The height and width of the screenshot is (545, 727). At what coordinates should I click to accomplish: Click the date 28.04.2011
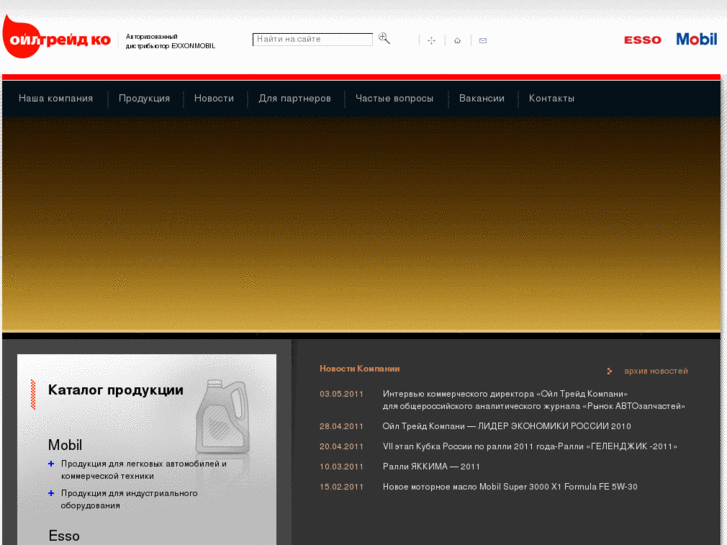coord(341,426)
